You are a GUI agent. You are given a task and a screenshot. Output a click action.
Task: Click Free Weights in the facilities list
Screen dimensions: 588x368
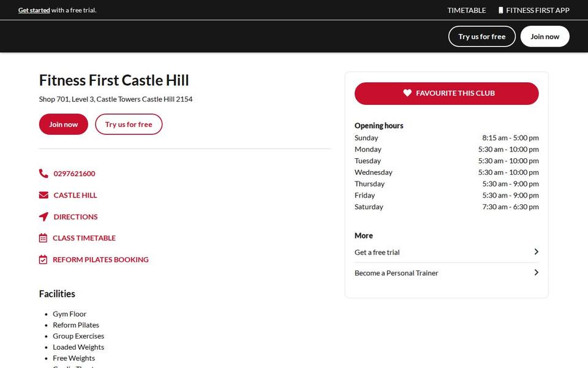[74, 358]
